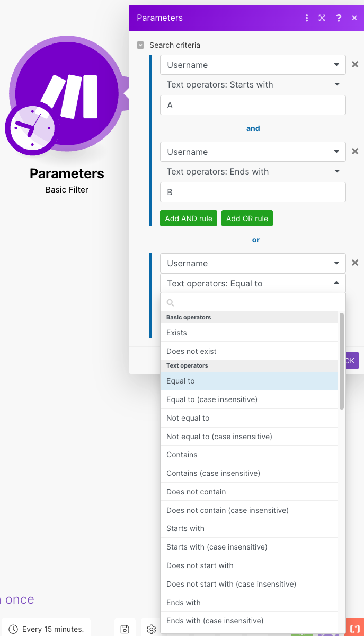Open the help question mark icon
364x636 pixels.
(x=339, y=18)
